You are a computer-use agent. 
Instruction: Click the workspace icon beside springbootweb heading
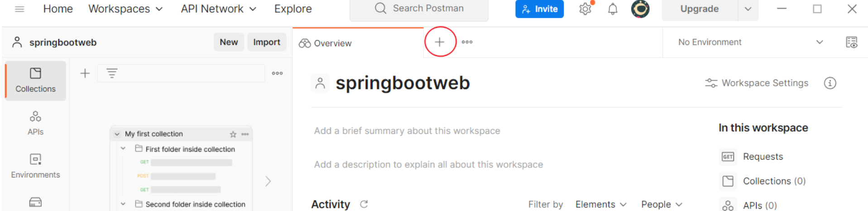tap(320, 83)
